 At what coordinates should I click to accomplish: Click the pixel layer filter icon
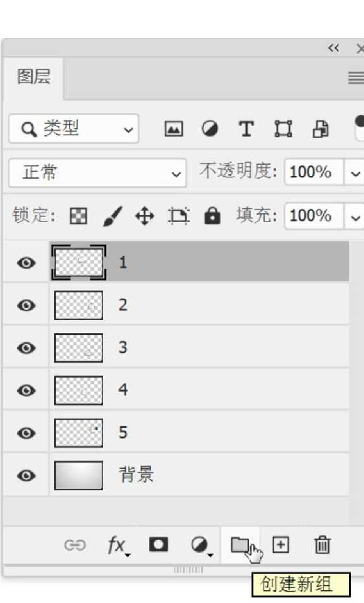coord(173,129)
